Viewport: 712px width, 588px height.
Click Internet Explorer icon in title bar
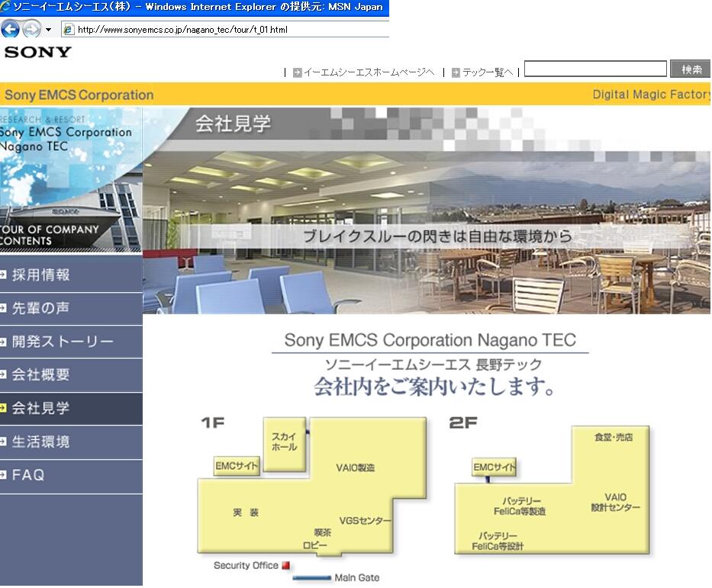coord(5,6)
